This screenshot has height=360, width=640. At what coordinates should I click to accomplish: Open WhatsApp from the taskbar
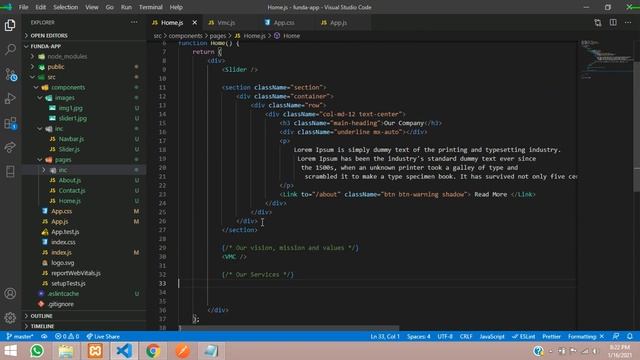tap(37, 351)
